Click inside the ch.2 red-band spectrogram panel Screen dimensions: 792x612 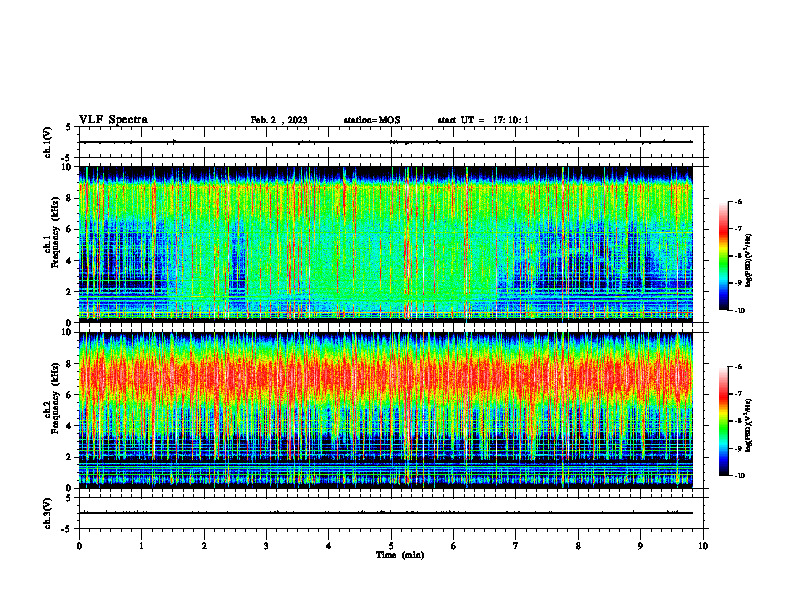click(x=386, y=410)
